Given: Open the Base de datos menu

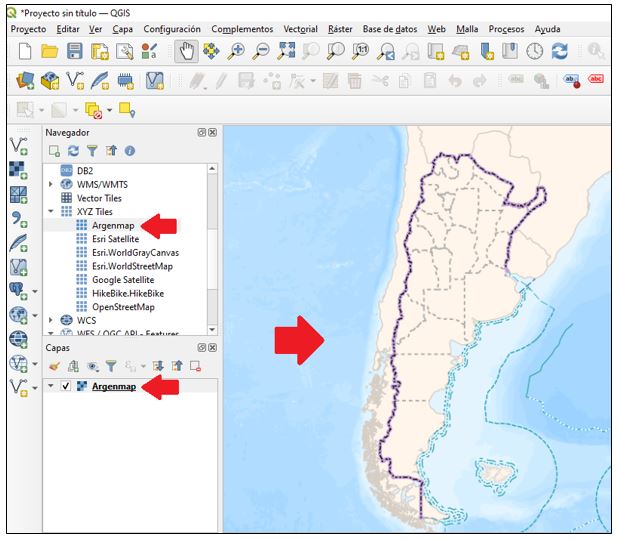Looking at the screenshot, I should 390,29.
